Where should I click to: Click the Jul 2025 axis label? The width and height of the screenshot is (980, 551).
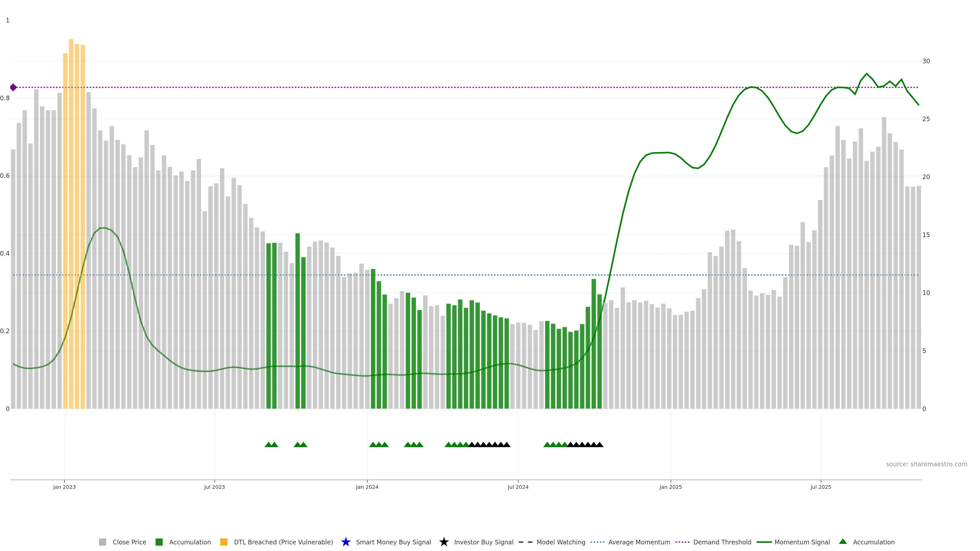pyautogui.click(x=820, y=487)
